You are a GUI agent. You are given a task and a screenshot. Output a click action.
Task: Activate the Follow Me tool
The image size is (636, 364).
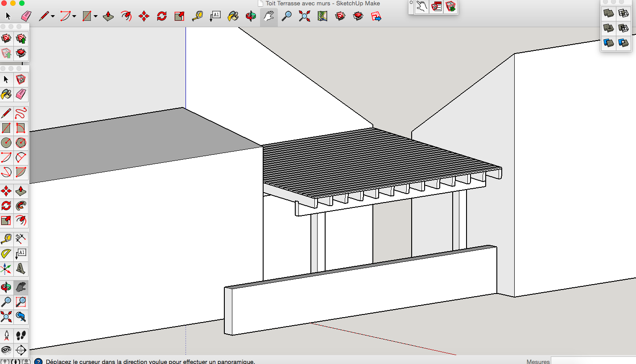pos(21,206)
